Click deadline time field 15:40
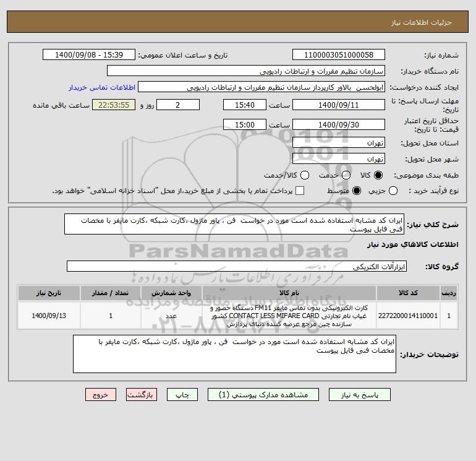The width and height of the screenshot is (476, 461). tap(245, 105)
